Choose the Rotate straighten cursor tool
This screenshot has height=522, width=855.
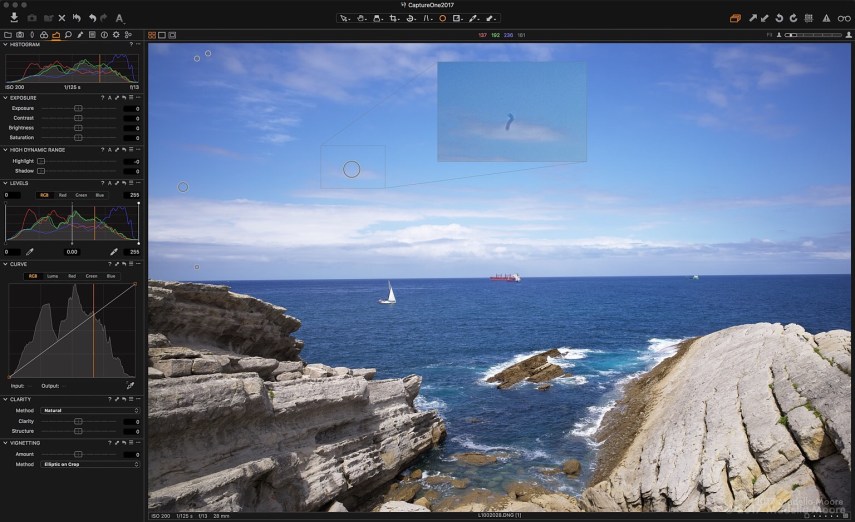click(411, 18)
